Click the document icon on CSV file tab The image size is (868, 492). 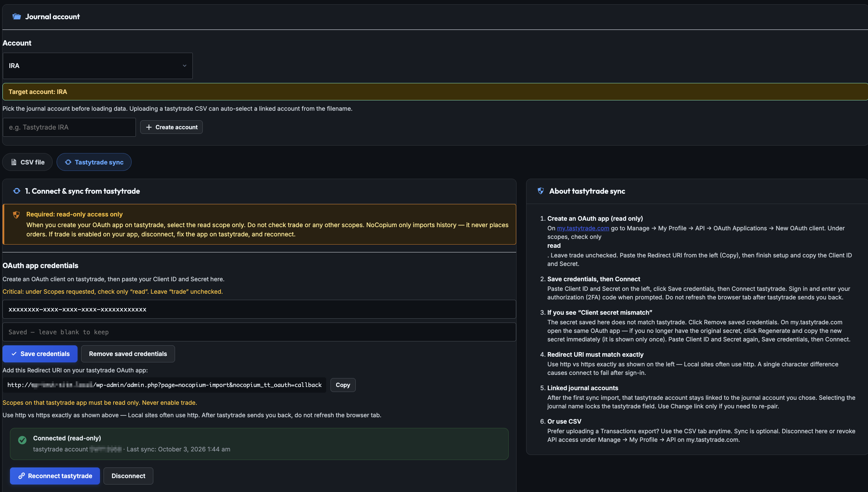[14, 162]
